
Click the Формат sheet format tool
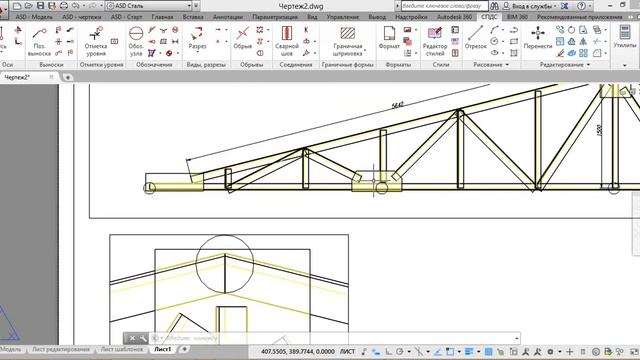click(x=389, y=39)
